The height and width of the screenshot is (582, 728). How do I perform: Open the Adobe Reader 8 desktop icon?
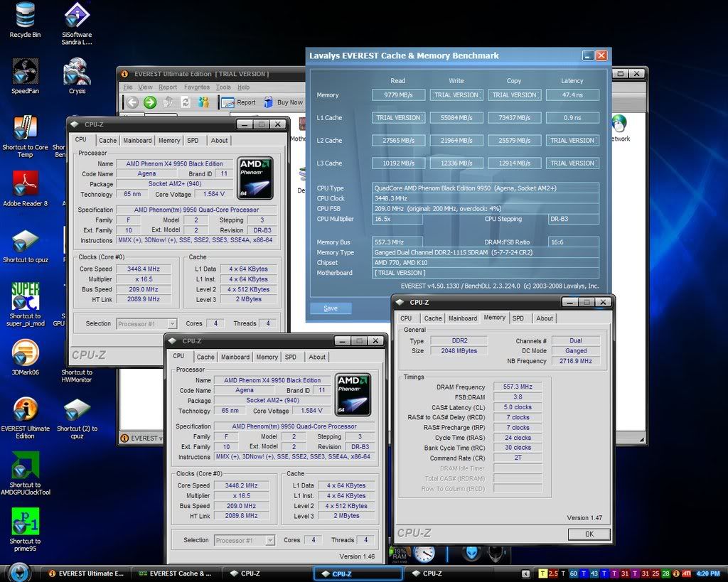25,189
